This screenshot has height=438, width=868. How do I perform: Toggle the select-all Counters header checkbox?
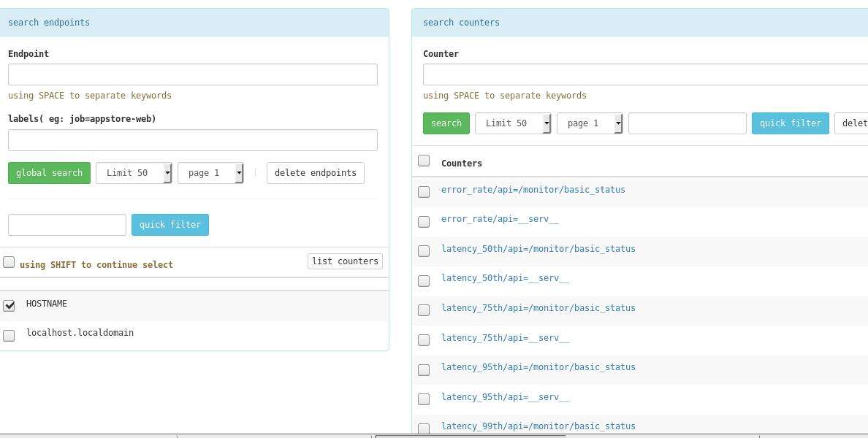click(424, 161)
